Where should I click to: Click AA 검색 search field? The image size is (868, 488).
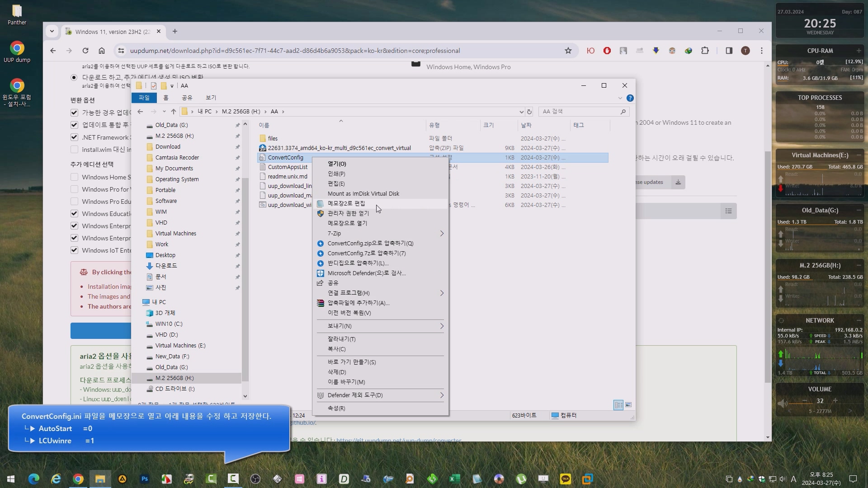click(x=584, y=112)
